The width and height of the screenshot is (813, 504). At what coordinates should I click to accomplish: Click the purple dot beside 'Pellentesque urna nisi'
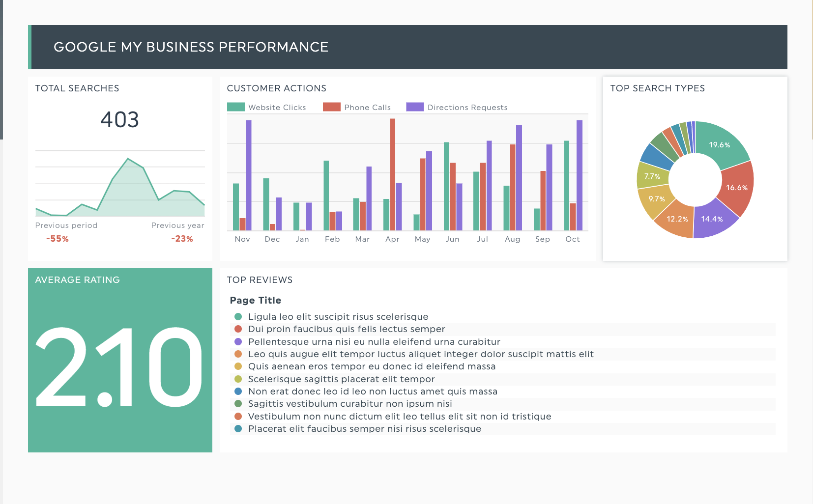tap(238, 342)
